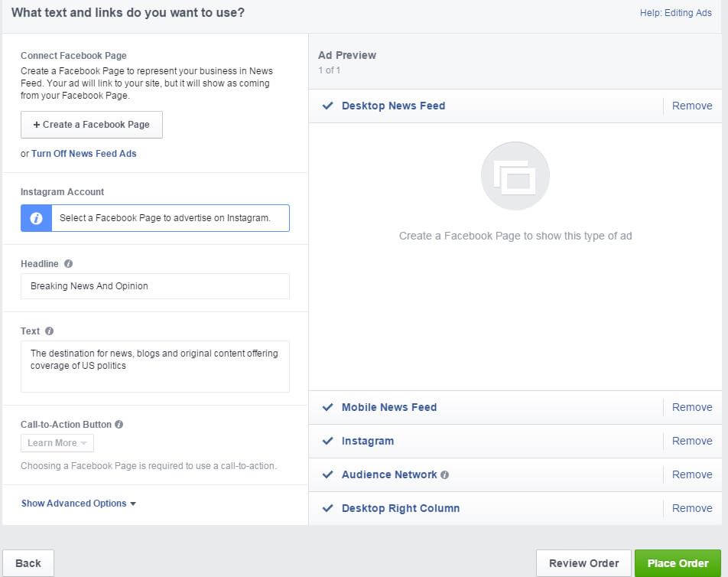Open the Help: Editing Ads link
This screenshot has height=577, width=728.
pyautogui.click(x=675, y=13)
